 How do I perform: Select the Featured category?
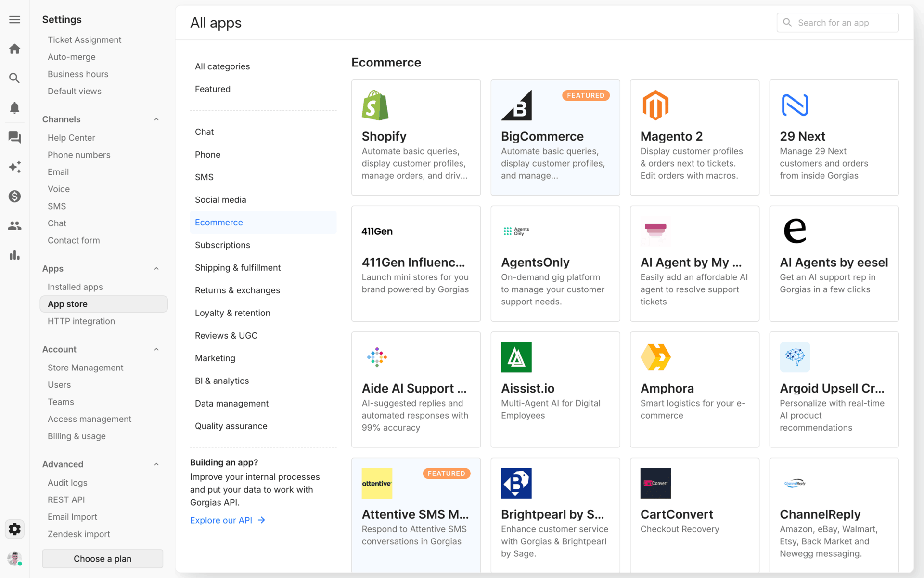point(263,89)
